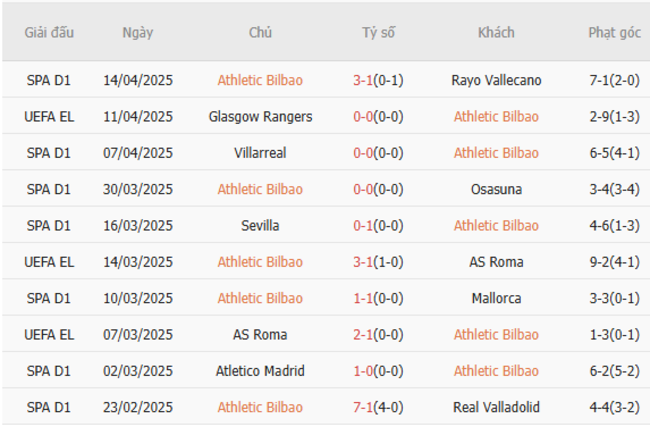This screenshot has width=650, height=427.
Task: Click the 2-1(0-1) score result
Action: (x=378, y=335)
